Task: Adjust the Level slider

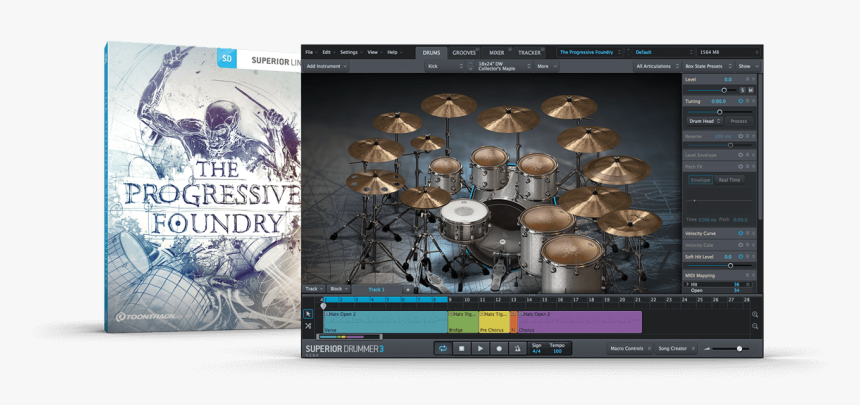Action: click(712, 90)
